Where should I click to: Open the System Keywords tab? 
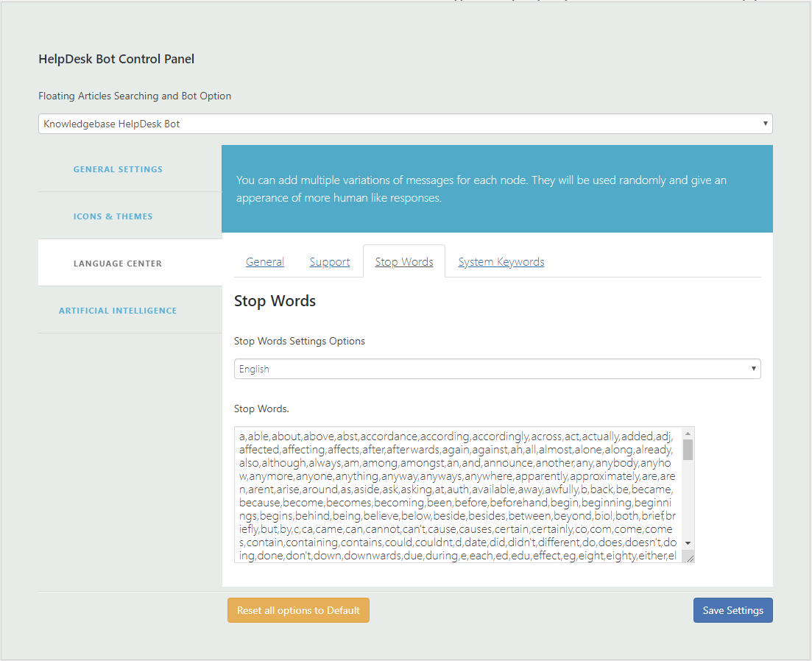pos(501,262)
